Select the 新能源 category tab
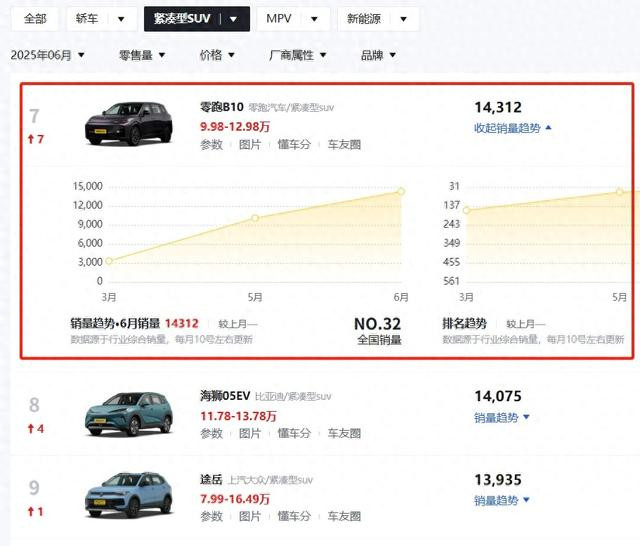This screenshot has height=546, width=640. [x=364, y=19]
